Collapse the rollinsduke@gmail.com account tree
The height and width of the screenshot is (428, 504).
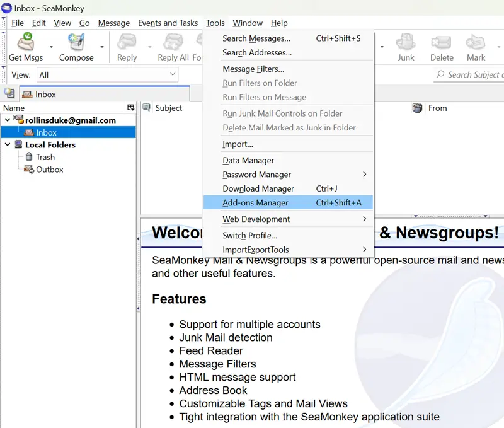tap(7, 120)
